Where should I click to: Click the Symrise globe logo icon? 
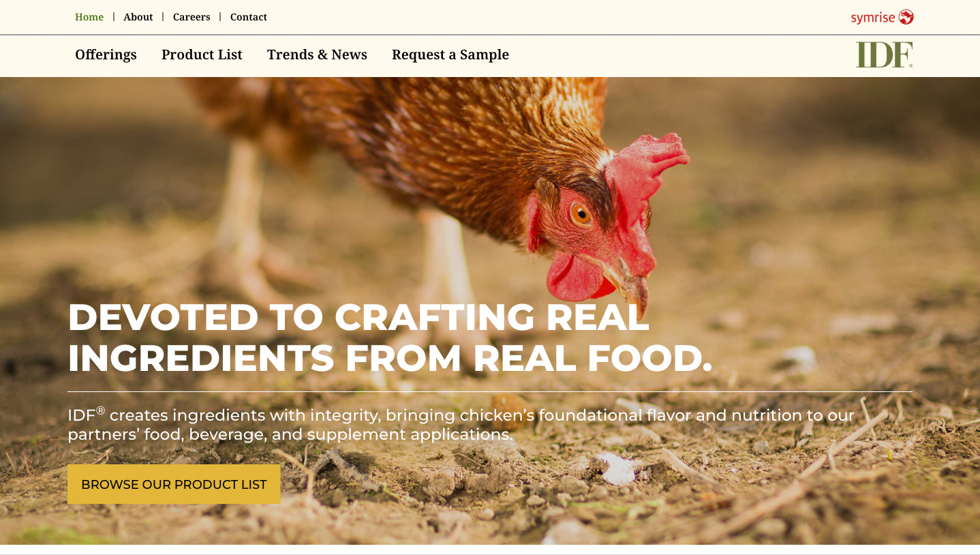coord(906,16)
